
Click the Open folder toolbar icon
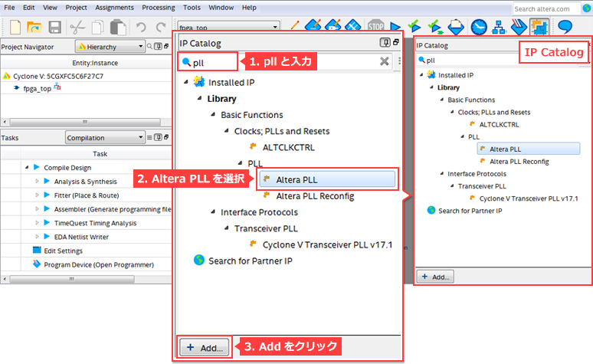pos(34,28)
